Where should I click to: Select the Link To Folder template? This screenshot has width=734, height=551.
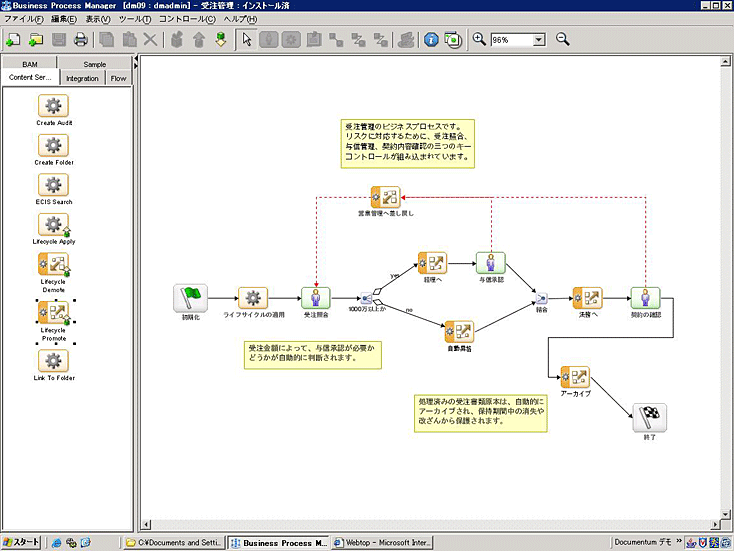coord(53,360)
